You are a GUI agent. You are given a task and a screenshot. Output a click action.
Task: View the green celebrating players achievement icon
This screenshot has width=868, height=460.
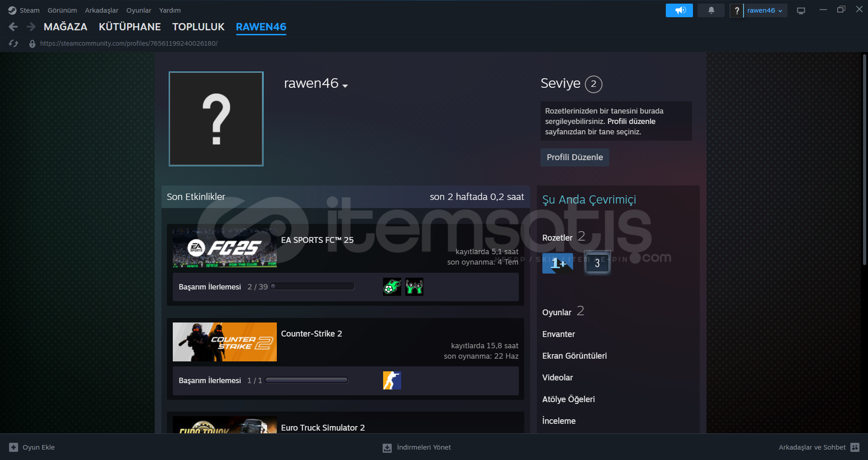tap(414, 287)
